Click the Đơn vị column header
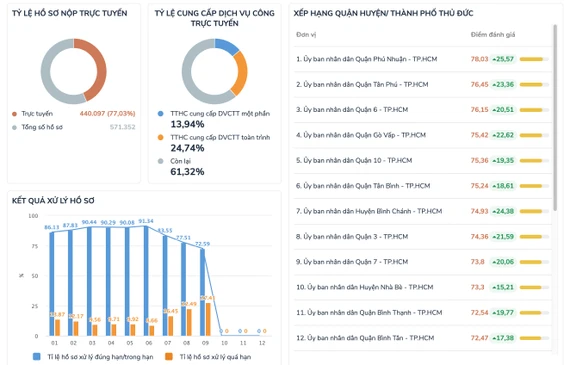 pos(306,35)
